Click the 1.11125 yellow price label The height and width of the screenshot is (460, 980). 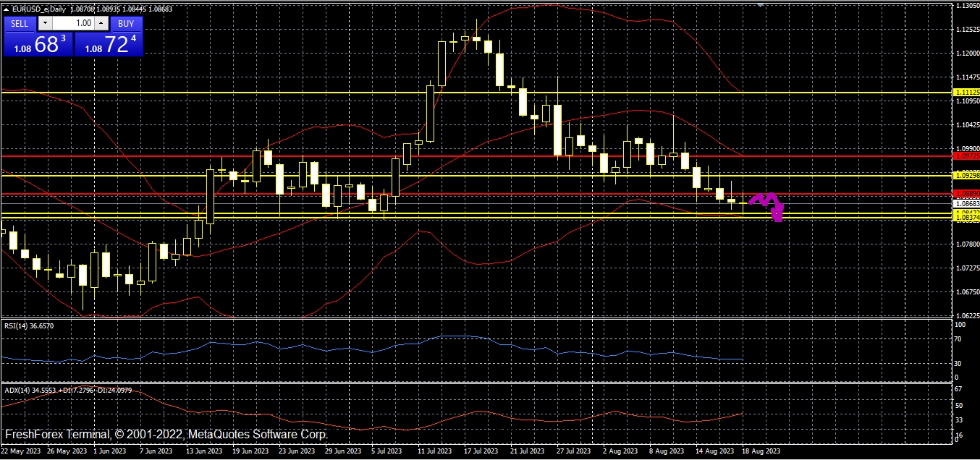pos(967,93)
